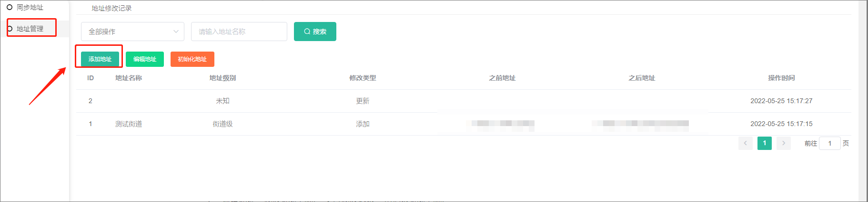Click the circle icon beside 地址管理
Viewport: 868px width, 202px height.
(10, 29)
